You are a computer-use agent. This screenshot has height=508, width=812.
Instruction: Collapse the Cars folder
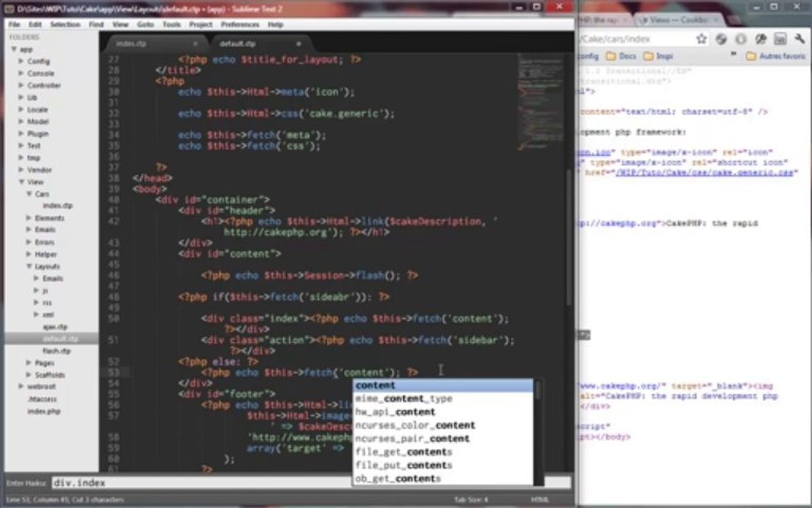(29, 194)
